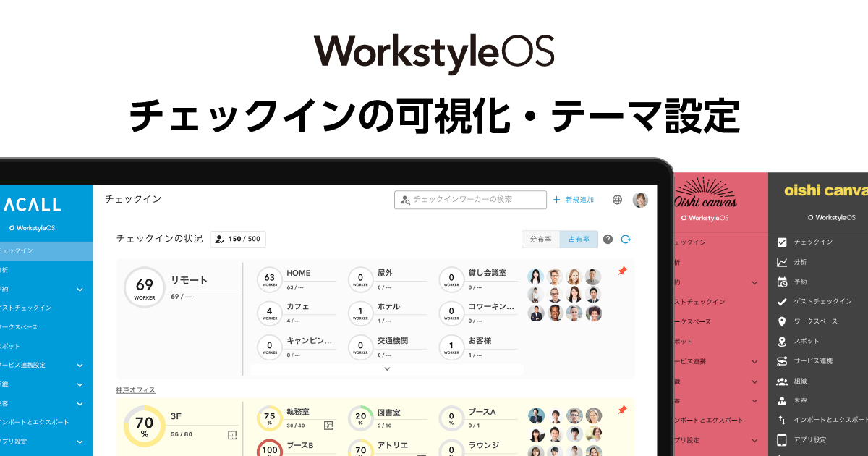The width and height of the screenshot is (868, 456).
Task: Expand 予約 in the blue sidebar
Action: pyautogui.click(x=80, y=289)
